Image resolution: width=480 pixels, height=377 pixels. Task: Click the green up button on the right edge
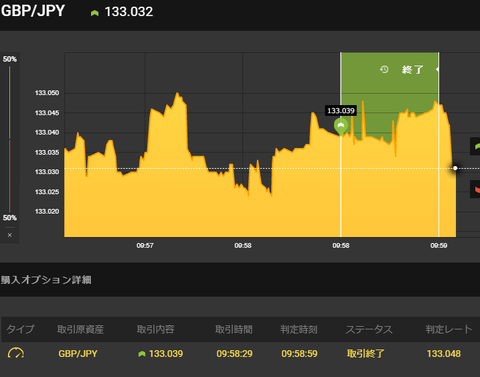475,146
